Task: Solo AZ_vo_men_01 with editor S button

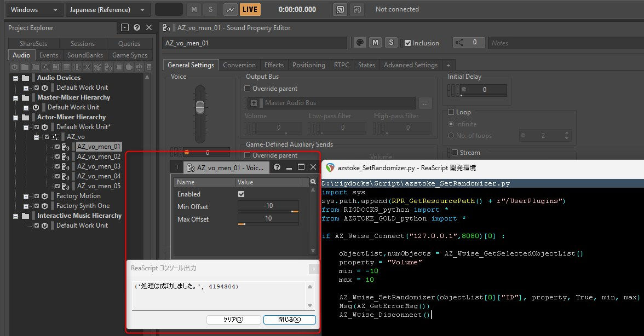Action: [391, 43]
